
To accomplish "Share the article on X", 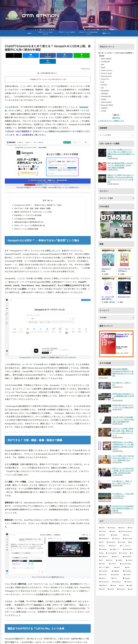I will 14,55.
